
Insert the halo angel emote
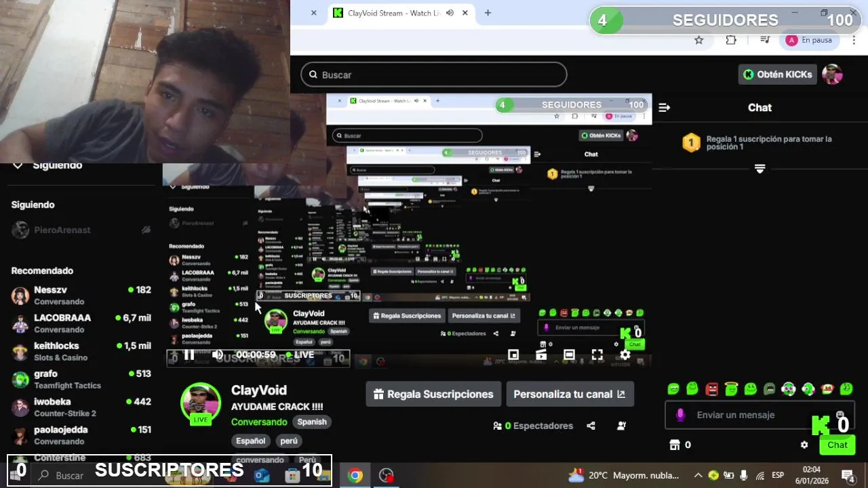731,389
